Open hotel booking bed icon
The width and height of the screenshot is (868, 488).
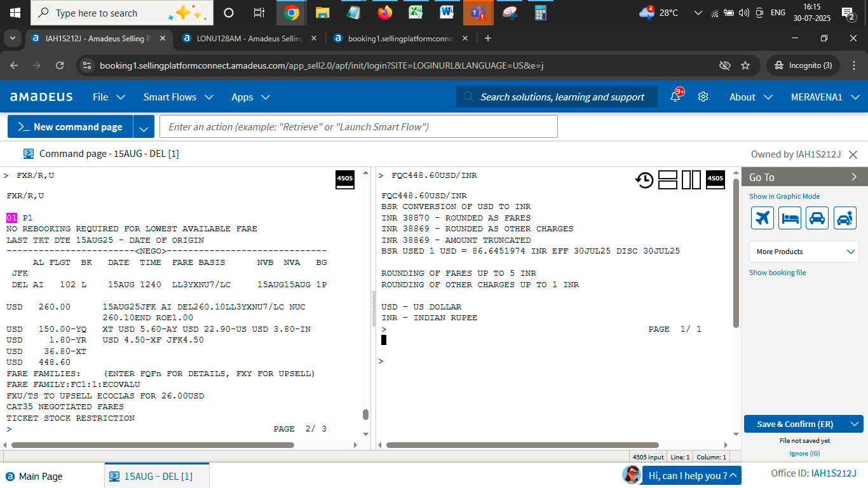click(x=789, y=218)
